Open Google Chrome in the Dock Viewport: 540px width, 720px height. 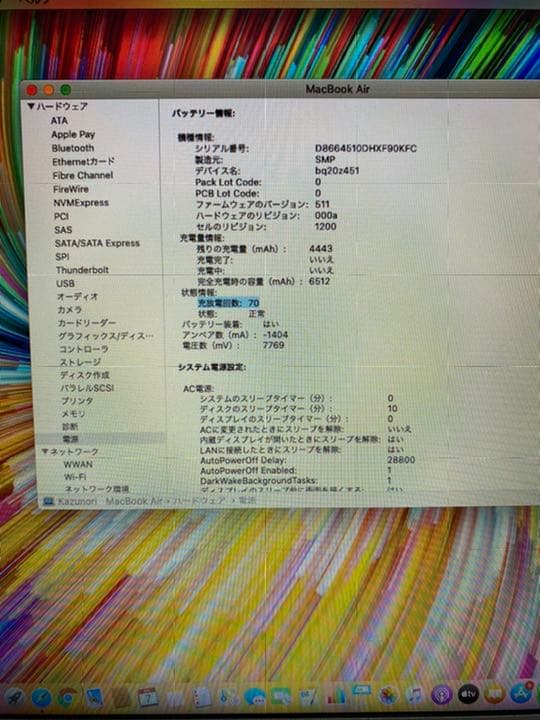pos(67,698)
